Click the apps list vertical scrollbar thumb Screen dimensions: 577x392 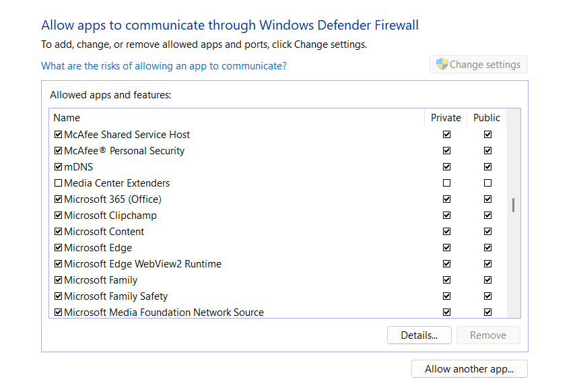click(x=513, y=205)
